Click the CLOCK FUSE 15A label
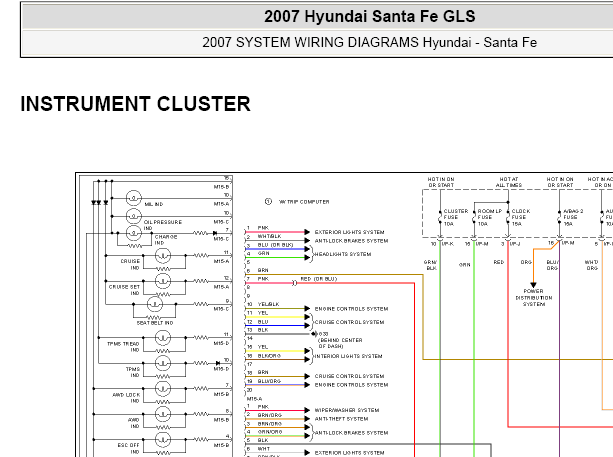Screen dimensions: 613x457 tap(521, 217)
